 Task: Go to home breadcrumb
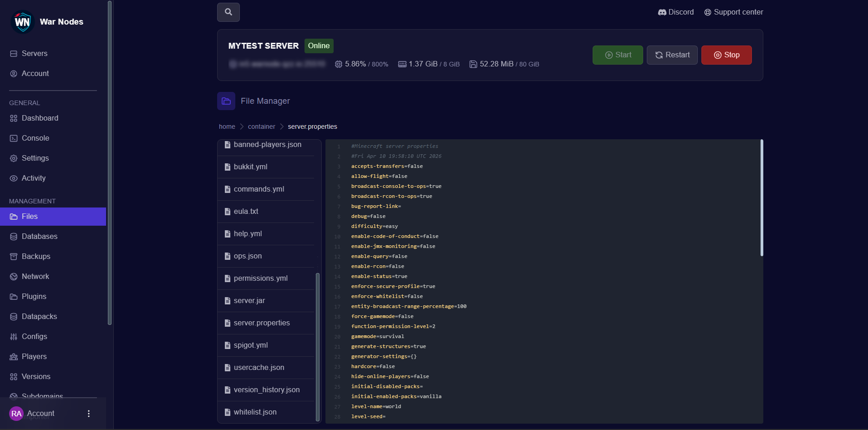pyautogui.click(x=227, y=126)
